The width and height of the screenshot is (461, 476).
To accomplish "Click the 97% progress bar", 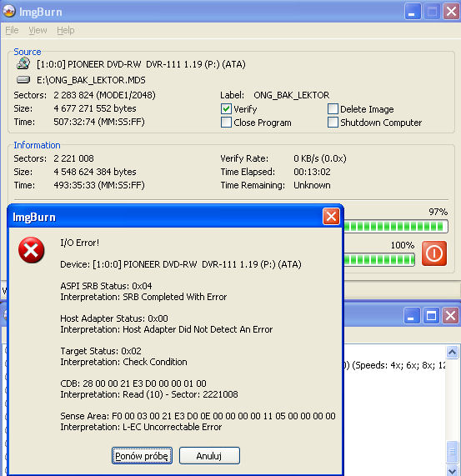I will pyautogui.click(x=395, y=226).
